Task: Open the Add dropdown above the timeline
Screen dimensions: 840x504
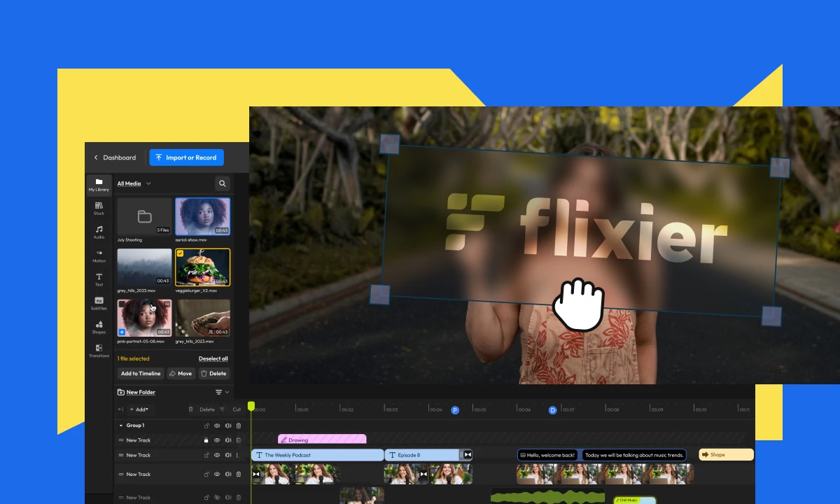Action: tap(140, 409)
